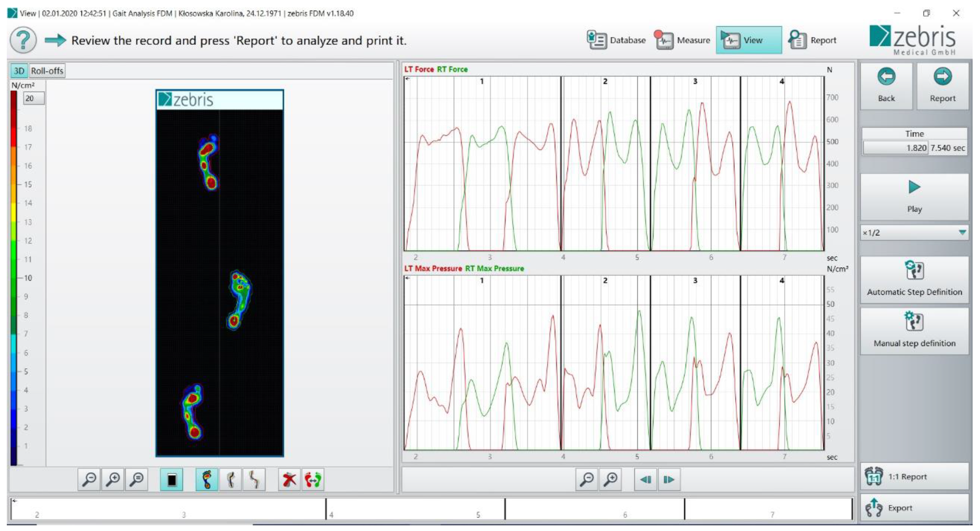The image size is (980, 531).
Task: Select the foot pressure map display icon
Action: [x=207, y=480]
